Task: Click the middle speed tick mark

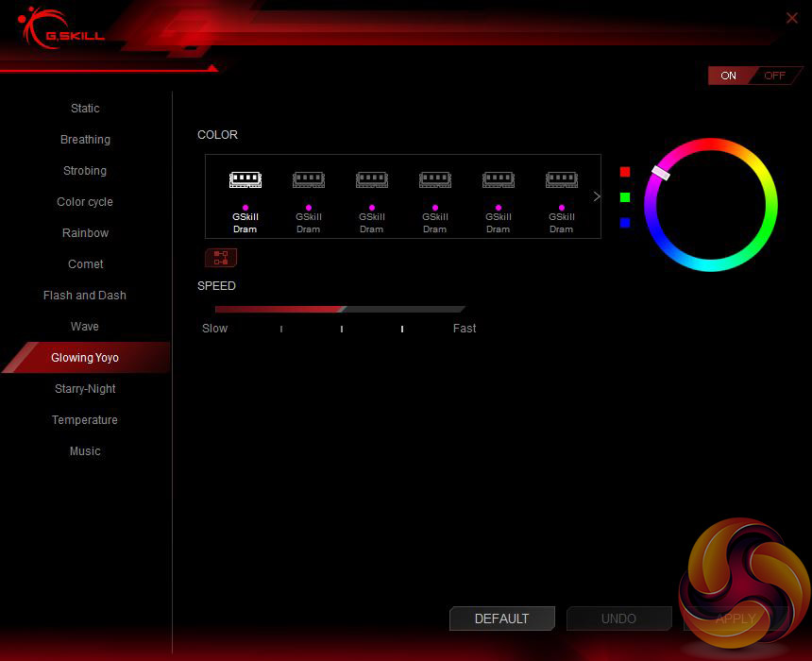Action: (x=342, y=329)
